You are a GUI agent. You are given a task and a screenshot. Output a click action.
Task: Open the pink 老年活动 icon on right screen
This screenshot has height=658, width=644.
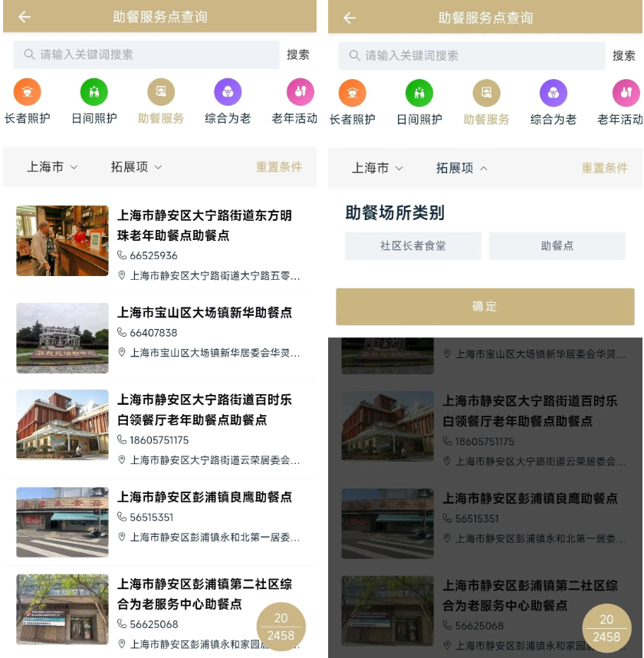pos(626,94)
